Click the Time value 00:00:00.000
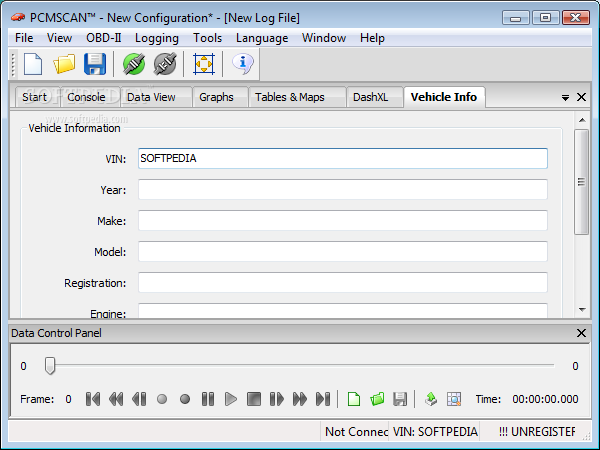 pos(545,399)
